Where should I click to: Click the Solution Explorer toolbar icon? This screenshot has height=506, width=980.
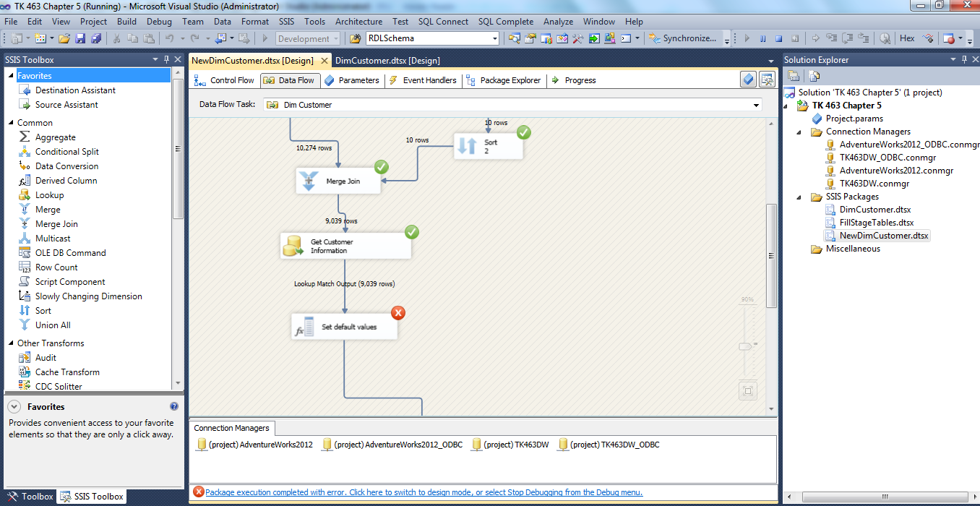(x=514, y=38)
